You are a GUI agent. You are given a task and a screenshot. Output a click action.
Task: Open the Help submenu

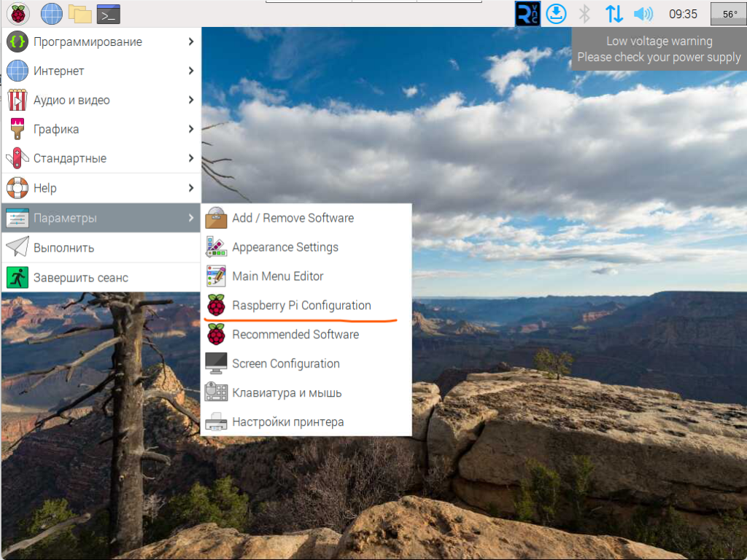(x=101, y=187)
